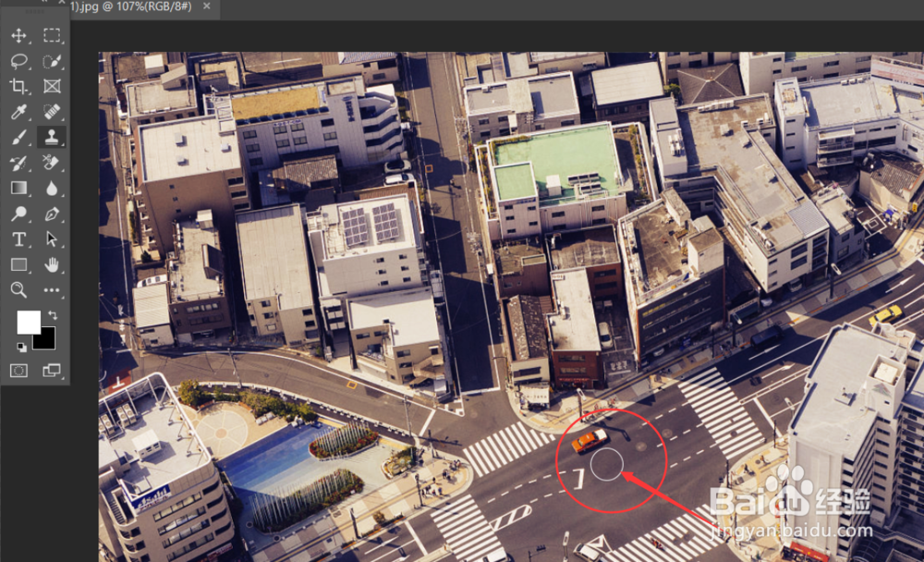Click the yellow taxi on the canvas
The width and height of the screenshot is (924, 562).
[x=885, y=315]
